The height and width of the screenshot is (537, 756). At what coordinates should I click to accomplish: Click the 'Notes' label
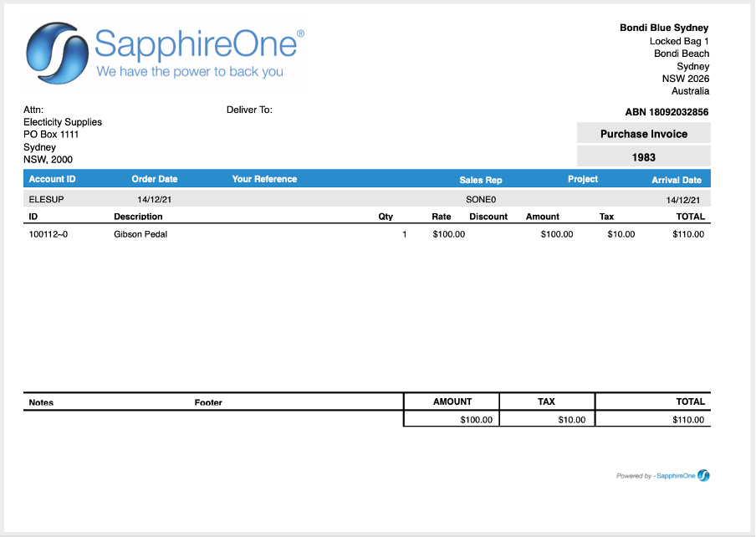pyautogui.click(x=41, y=402)
